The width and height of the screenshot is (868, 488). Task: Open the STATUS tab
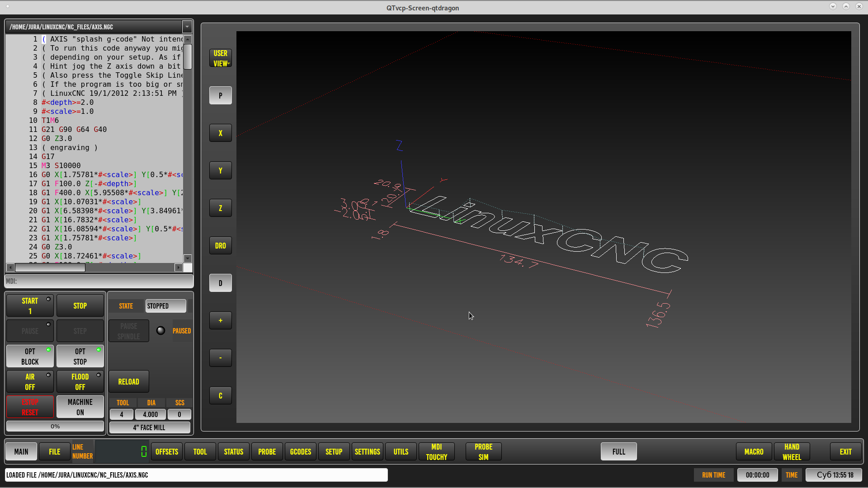click(x=234, y=452)
